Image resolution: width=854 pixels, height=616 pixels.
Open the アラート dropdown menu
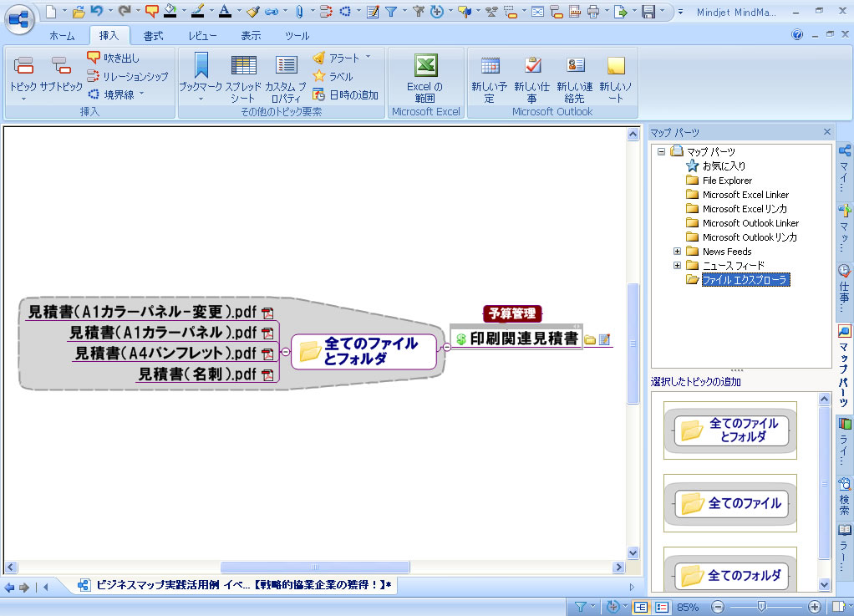[368, 59]
